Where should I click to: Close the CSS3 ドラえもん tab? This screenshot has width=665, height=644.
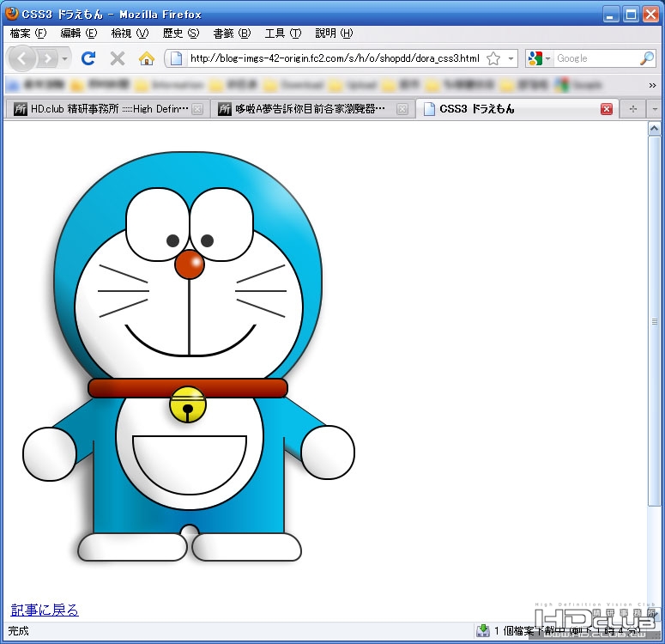(607, 109)
